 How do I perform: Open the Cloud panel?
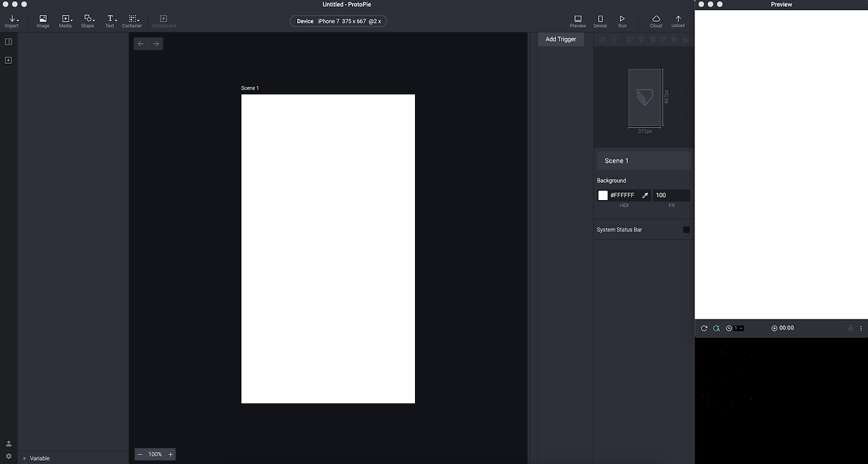(656, 21)
